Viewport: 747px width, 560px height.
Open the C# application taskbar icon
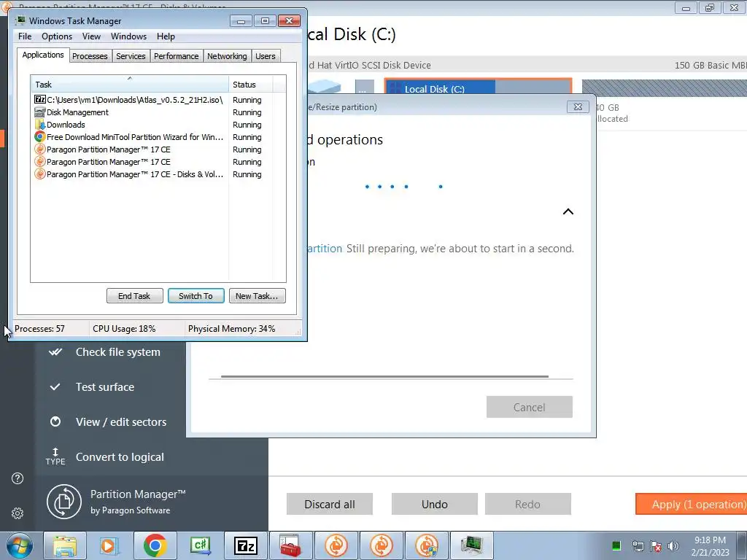click(x=200, y=545)
